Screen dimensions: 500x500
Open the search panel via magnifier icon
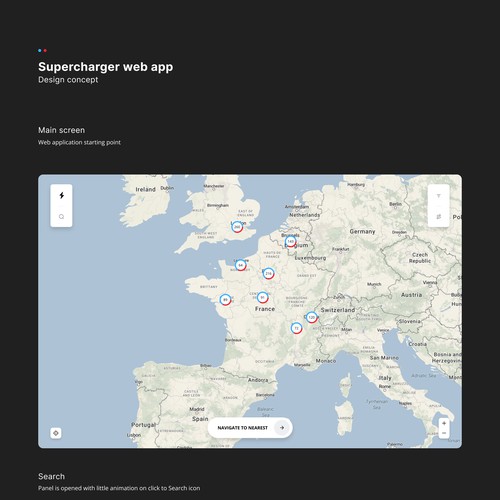[61, 217]
